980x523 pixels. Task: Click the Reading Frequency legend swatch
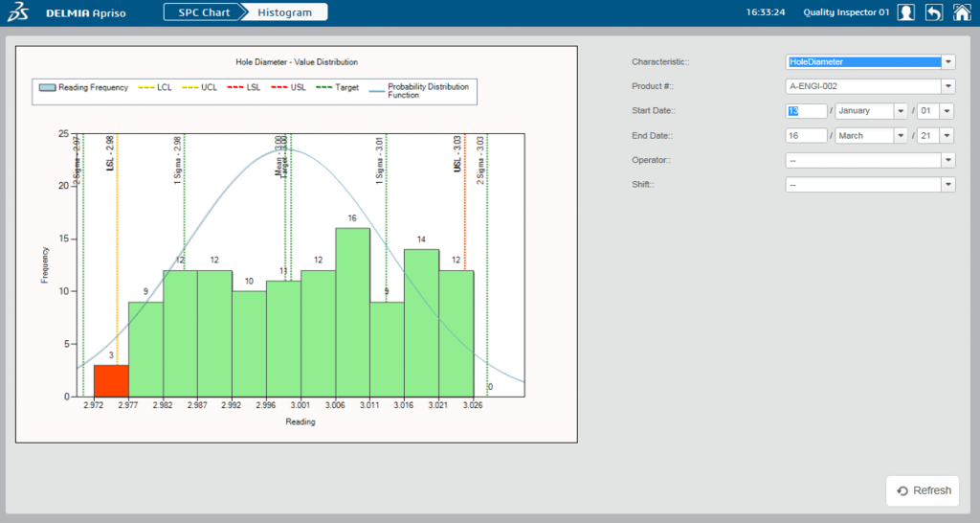point(47,87)
